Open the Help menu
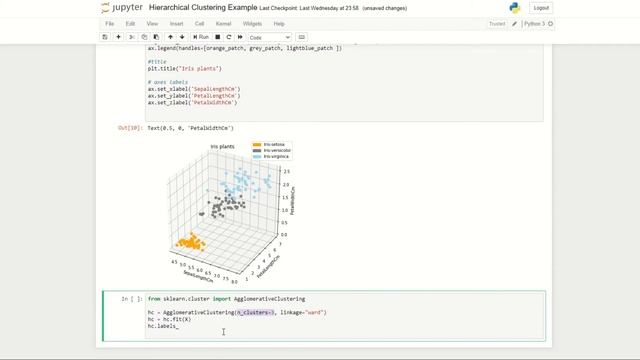This screenshot has width=640, height=360. (x=279, y=24)
